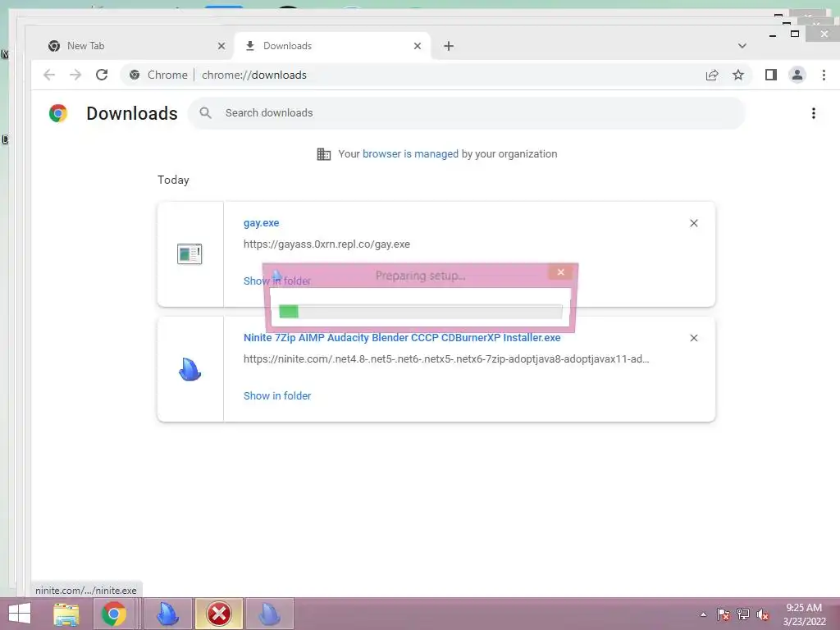
Task: Close the New Tab tab
Action: [x=221, y=46]
